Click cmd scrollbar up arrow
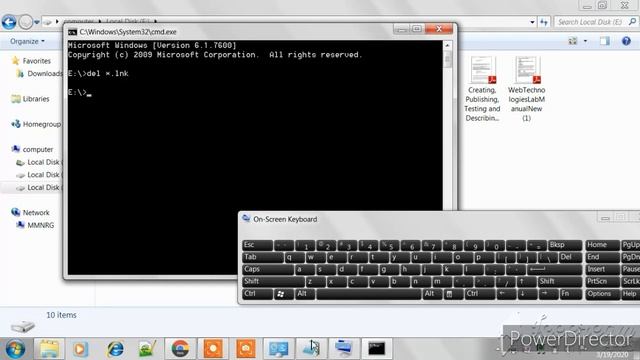The width and height of the screenshot is (640, 360). click(447, 45)
